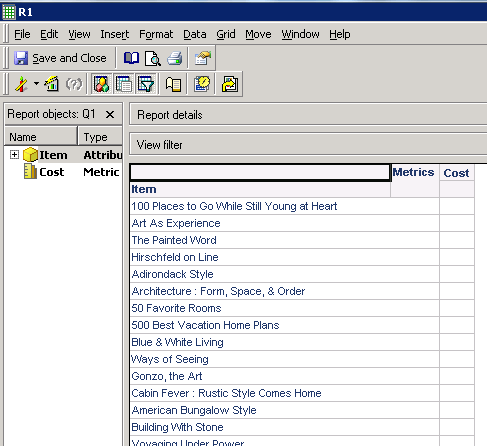Click the grayed question mark prompt icon
The height and width of the screenshot is (446, 487).
73,84
